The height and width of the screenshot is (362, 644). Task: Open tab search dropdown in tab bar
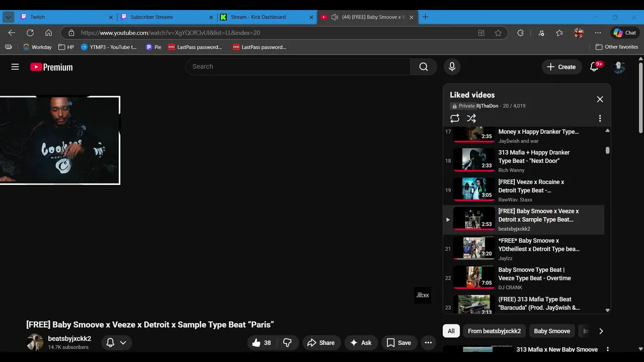tap(8, 17)
